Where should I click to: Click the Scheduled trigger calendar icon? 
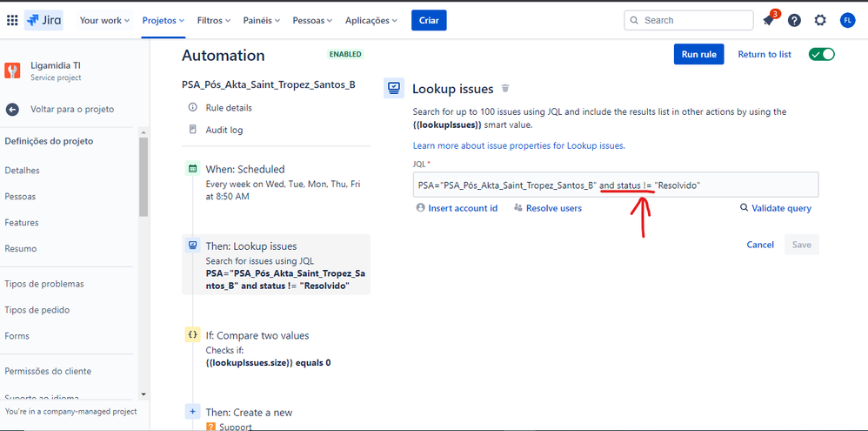(x=192, y=169)
